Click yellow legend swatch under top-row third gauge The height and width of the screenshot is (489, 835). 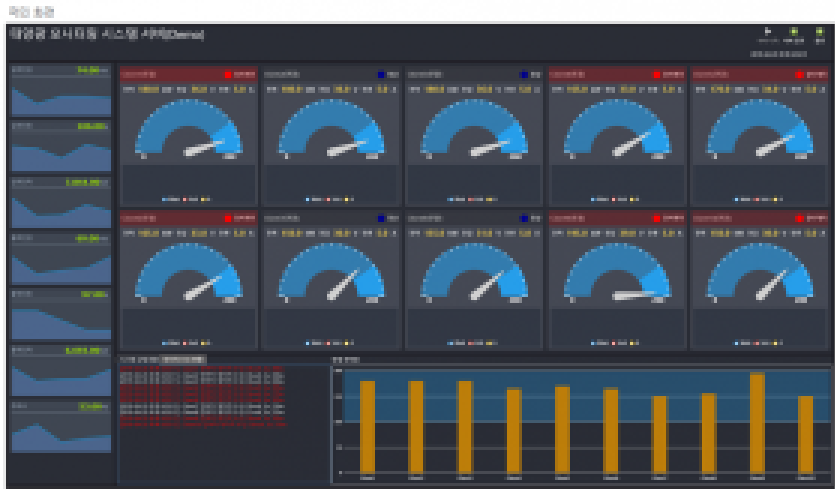tap(488, 200)
